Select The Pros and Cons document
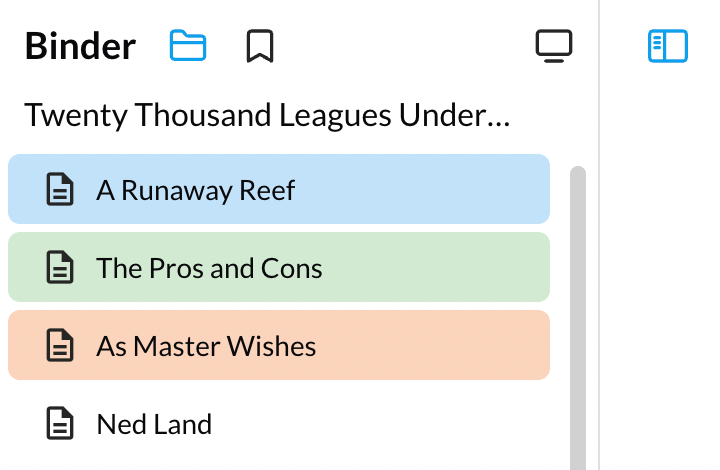This screenshot has height=470, width=720. click(x=209, y=267)
